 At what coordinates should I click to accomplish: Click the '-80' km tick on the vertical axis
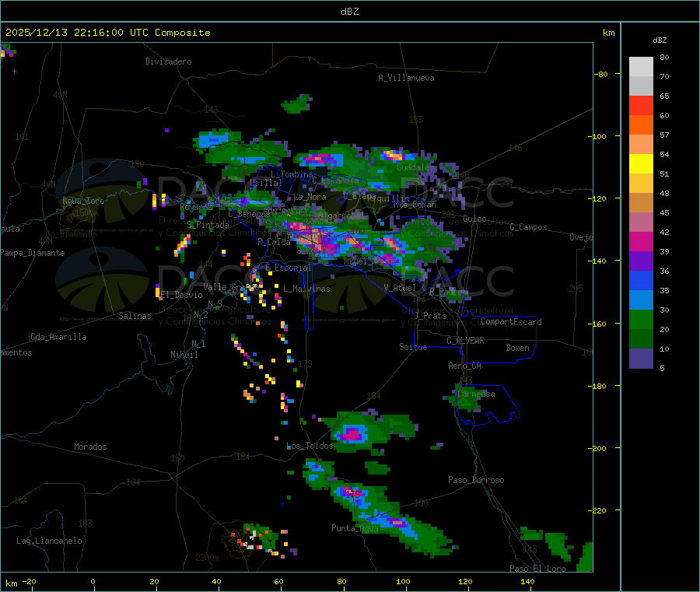coord(601,74)
